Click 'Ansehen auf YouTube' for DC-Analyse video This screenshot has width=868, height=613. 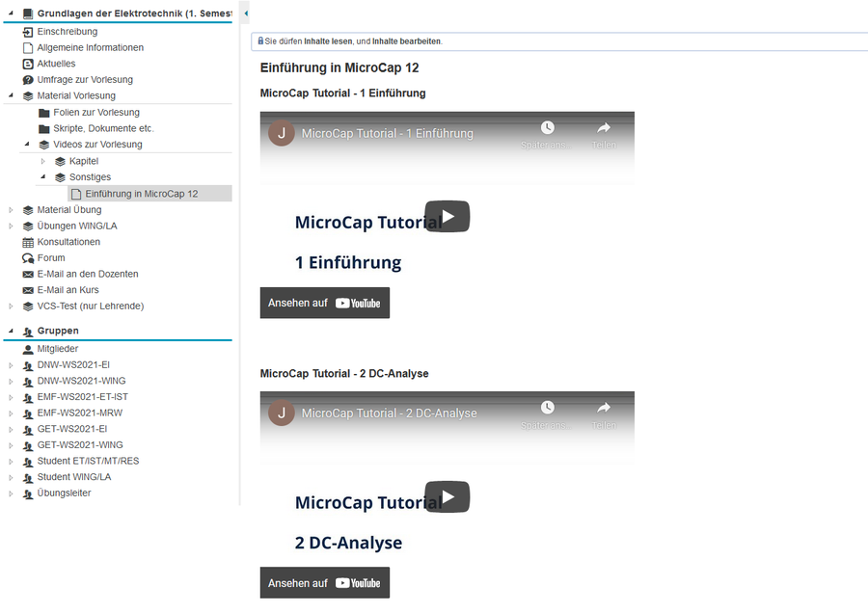click(325, 582)
